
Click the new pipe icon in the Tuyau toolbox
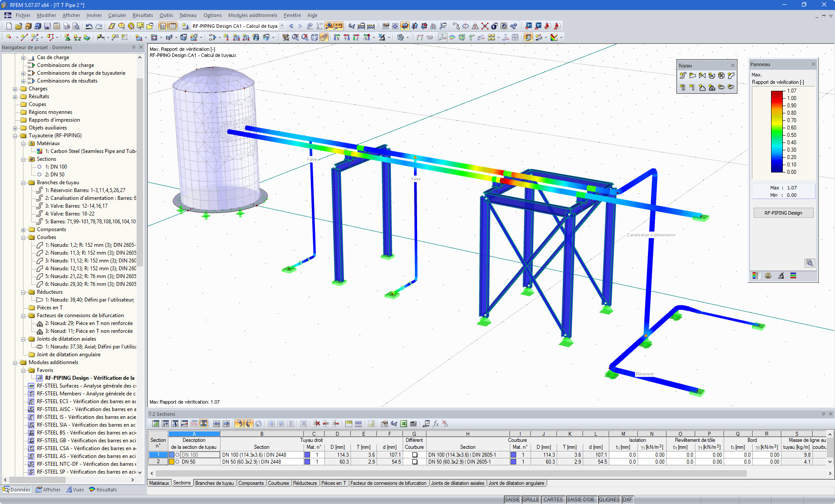point(683,76)
